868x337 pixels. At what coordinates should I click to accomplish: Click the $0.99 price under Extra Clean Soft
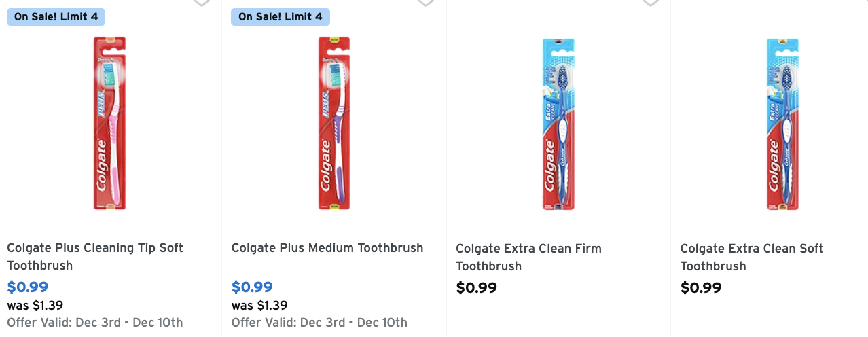point(701,288)
